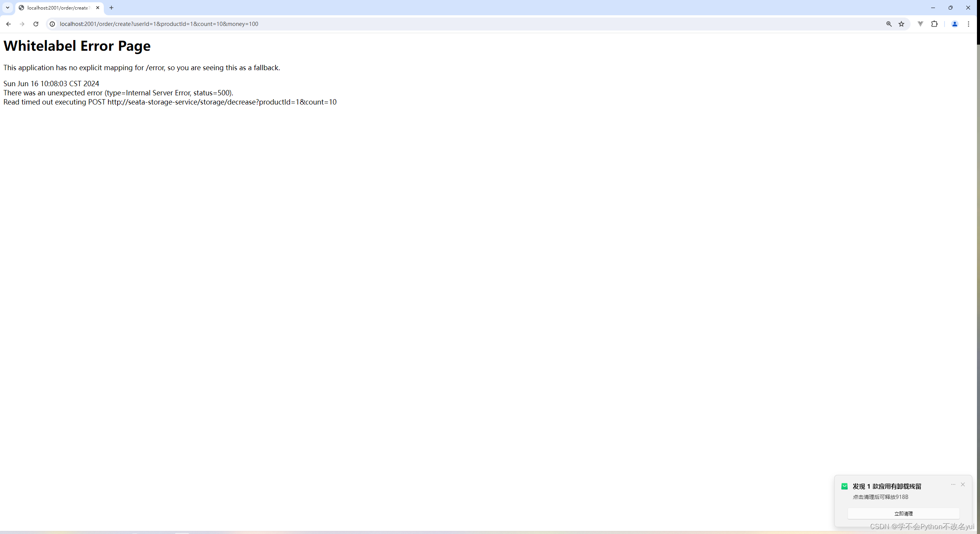Click the green notification app icon
The height and width of the screenshot is (534, 980).
click(x=845, y=486)
